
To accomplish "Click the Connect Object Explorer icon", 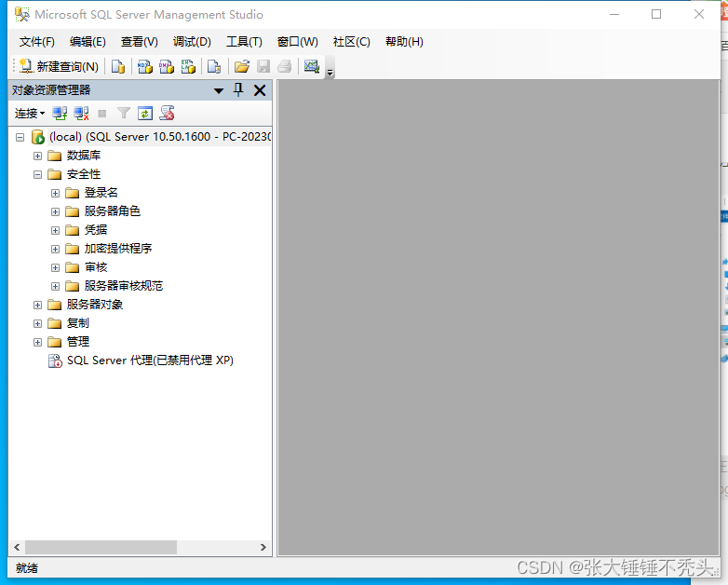I will (60, 114).
